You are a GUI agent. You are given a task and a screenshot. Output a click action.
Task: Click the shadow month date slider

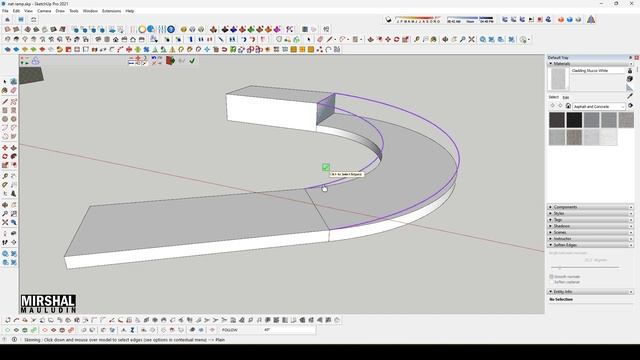click(x=418, y=19)
